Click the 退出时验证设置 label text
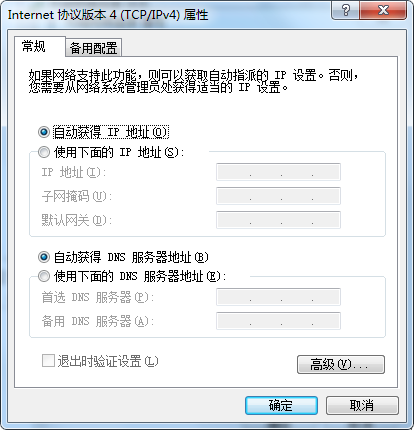 tap(108, 361)
